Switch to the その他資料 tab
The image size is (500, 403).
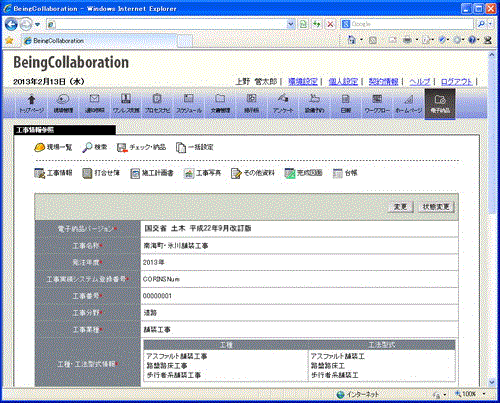(x=253, y=173)
